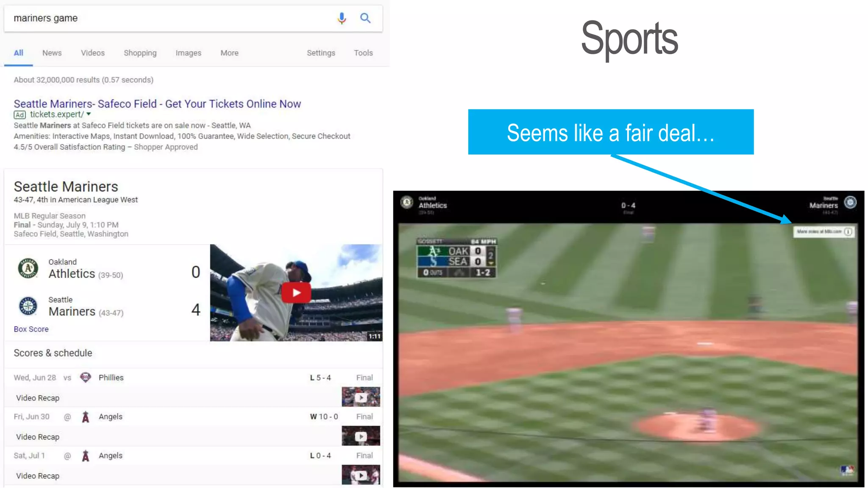The image size is (868, 488).
Task: Open the Box Score link
Action: (x=31, y=329)
